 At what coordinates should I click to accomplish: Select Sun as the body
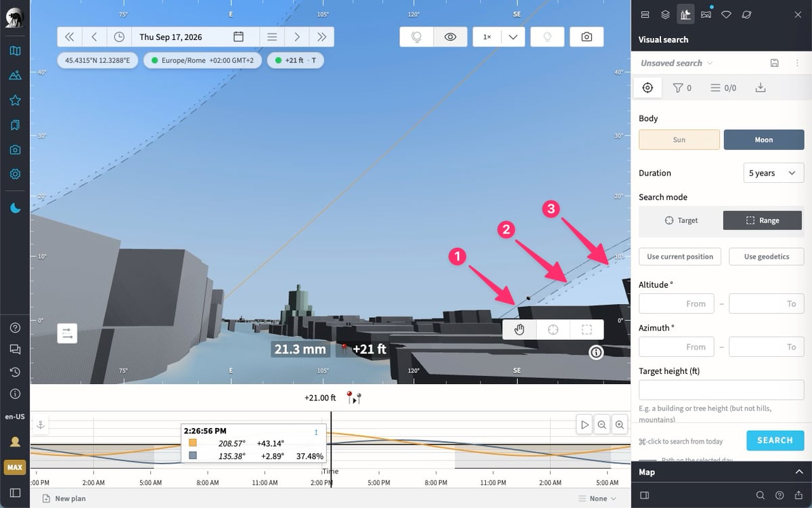point(679,140)
